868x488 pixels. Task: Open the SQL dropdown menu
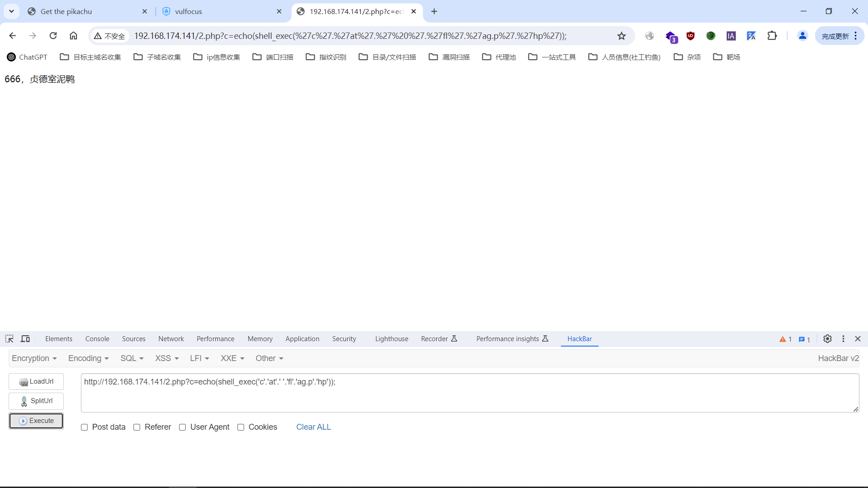pyautogui.click(x=132, y=358)
